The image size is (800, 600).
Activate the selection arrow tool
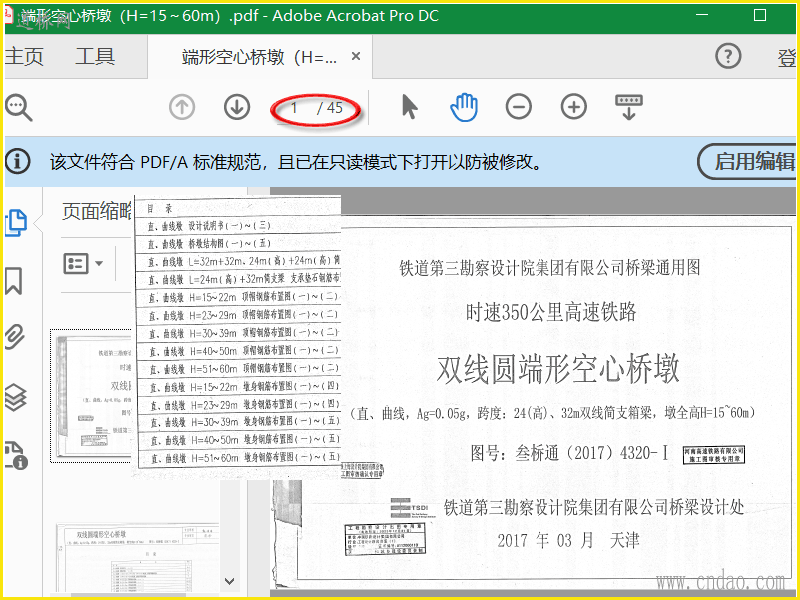click(409, 107)
